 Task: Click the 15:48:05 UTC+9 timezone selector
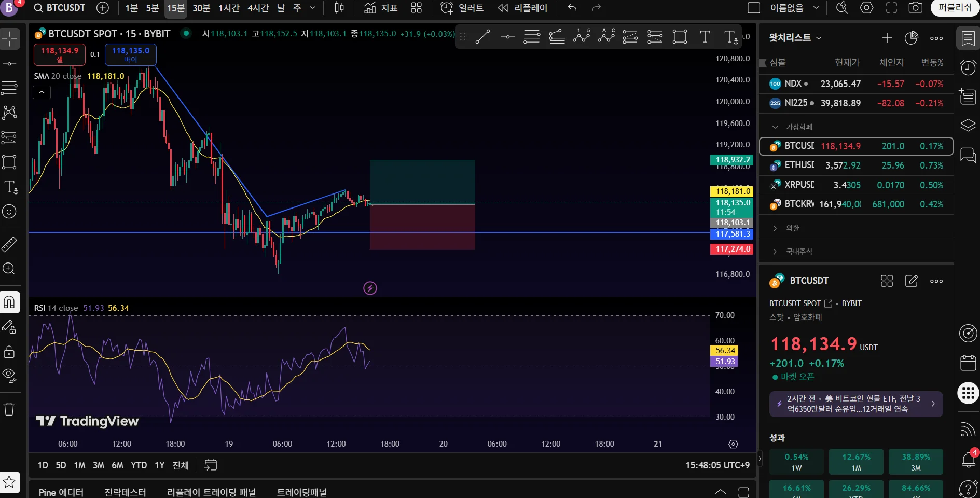coord(717,465)
